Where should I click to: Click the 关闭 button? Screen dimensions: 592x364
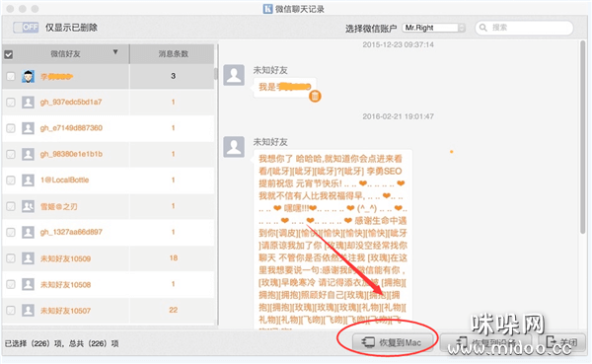tap(562, 342)
